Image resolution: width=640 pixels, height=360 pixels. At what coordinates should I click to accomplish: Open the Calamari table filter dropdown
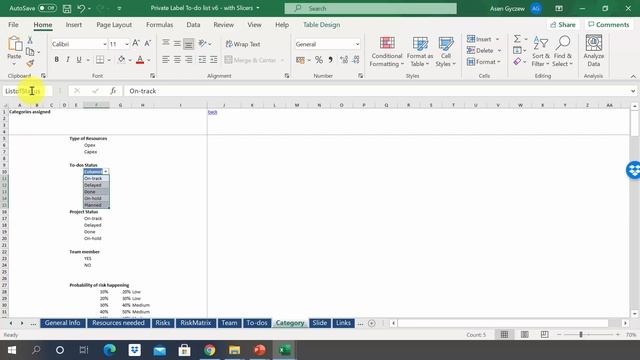pyautogui.click(x=106, y=171)
